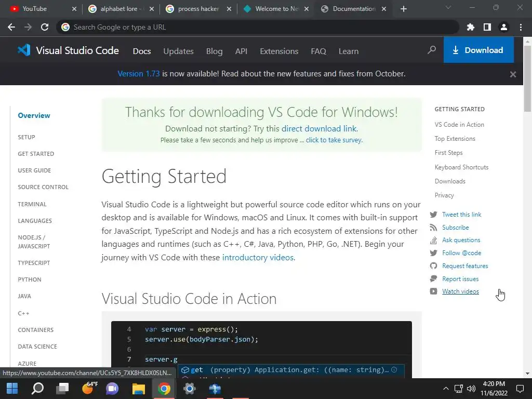
Task: Expand the GET STARTED sidebar section
Action: coord(36,154)
